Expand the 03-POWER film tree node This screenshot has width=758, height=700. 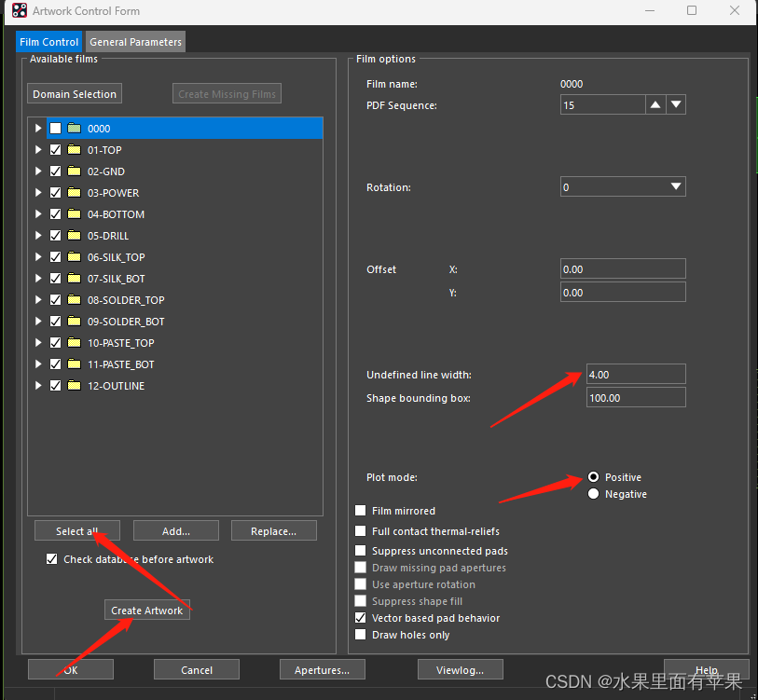point(38,193)
